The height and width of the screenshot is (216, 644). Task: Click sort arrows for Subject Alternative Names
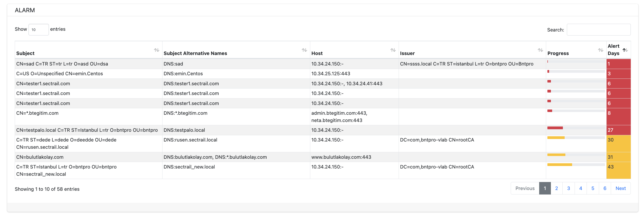click(304, 50)
